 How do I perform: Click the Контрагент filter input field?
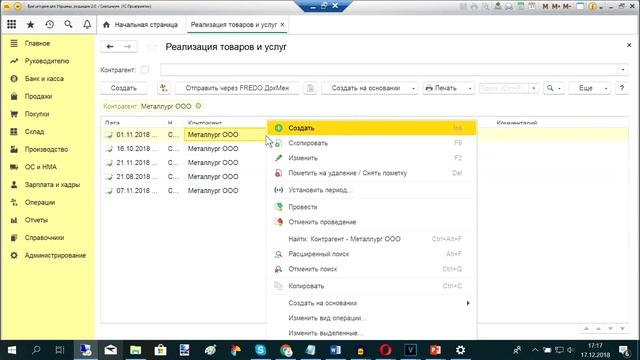389,70
